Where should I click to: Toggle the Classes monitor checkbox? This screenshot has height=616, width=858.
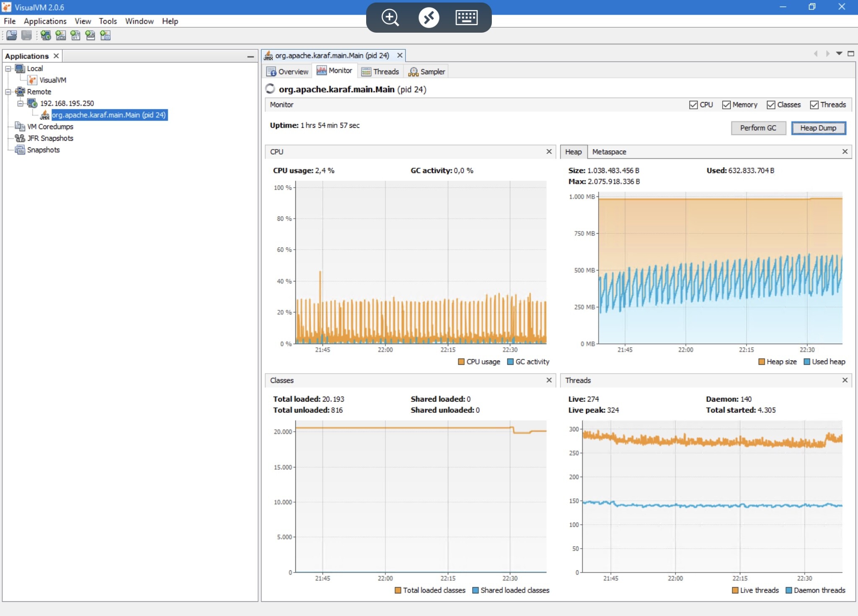(771, 105)
